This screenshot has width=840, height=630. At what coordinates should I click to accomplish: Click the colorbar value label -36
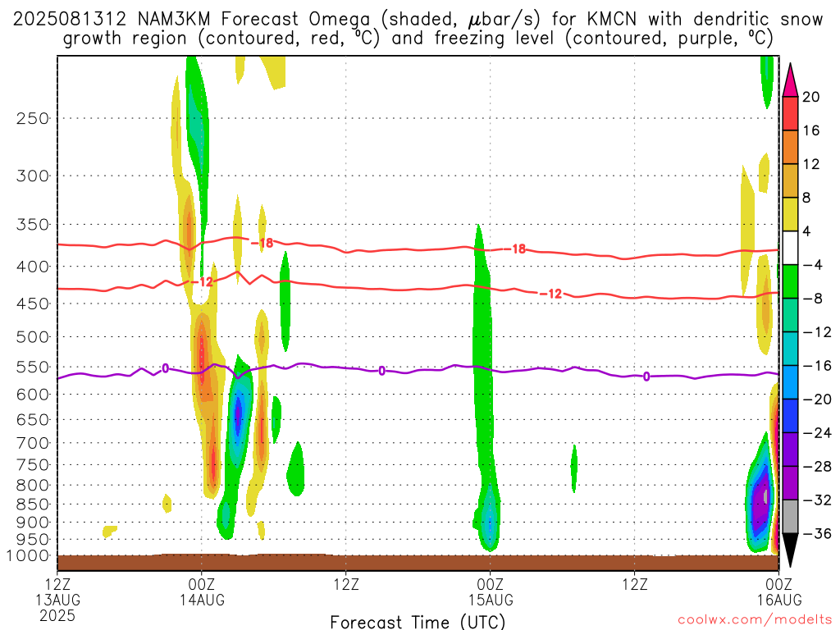tap(818, 533)
